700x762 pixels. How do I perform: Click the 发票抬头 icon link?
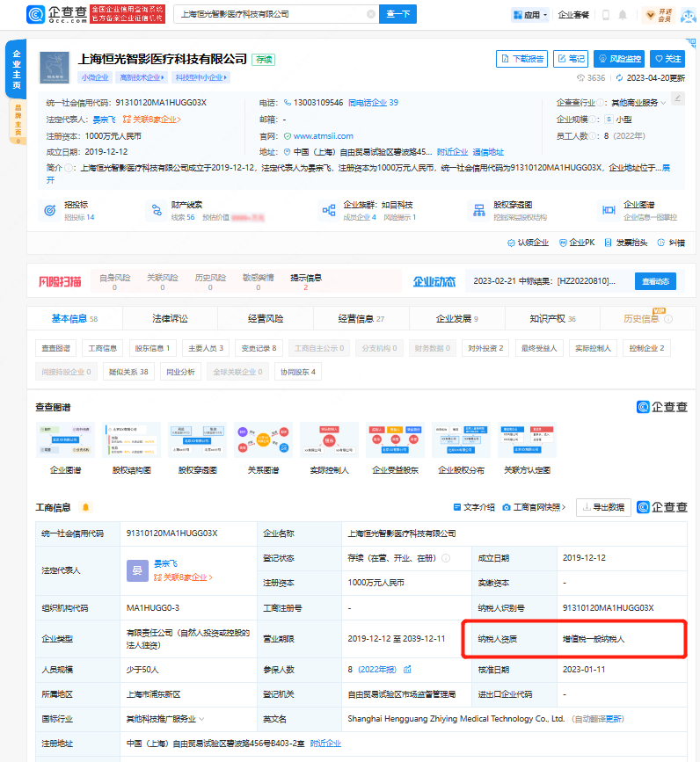coord(626,243)
